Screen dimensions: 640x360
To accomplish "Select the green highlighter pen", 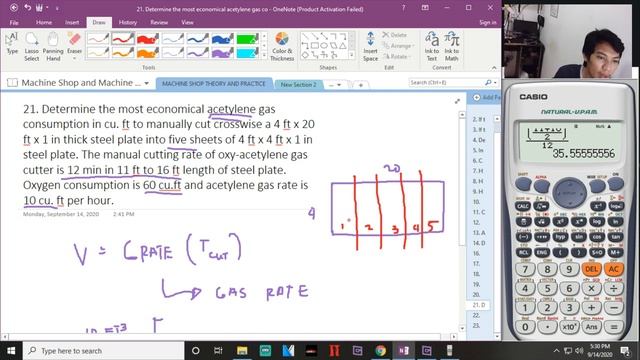I will (x=247, y=39).
